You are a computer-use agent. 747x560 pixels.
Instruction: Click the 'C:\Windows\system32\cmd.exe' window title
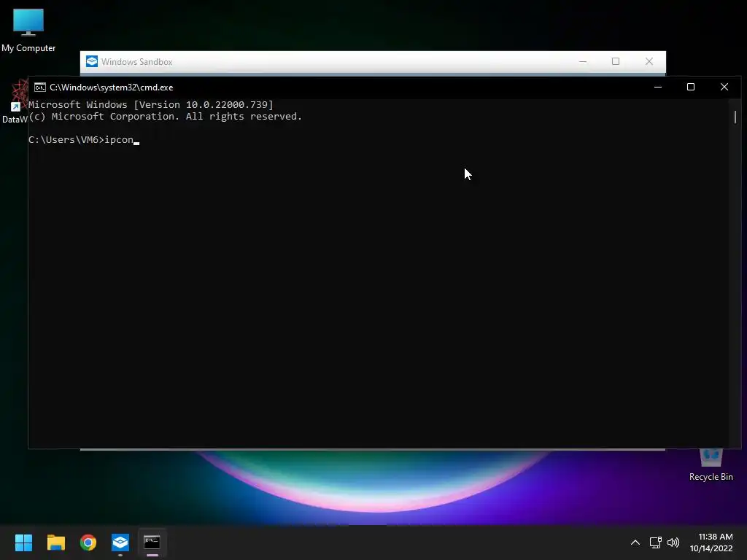point(112,87)
